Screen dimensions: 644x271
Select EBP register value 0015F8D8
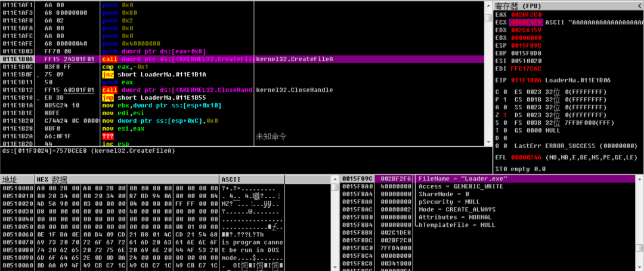pos(527,53)
